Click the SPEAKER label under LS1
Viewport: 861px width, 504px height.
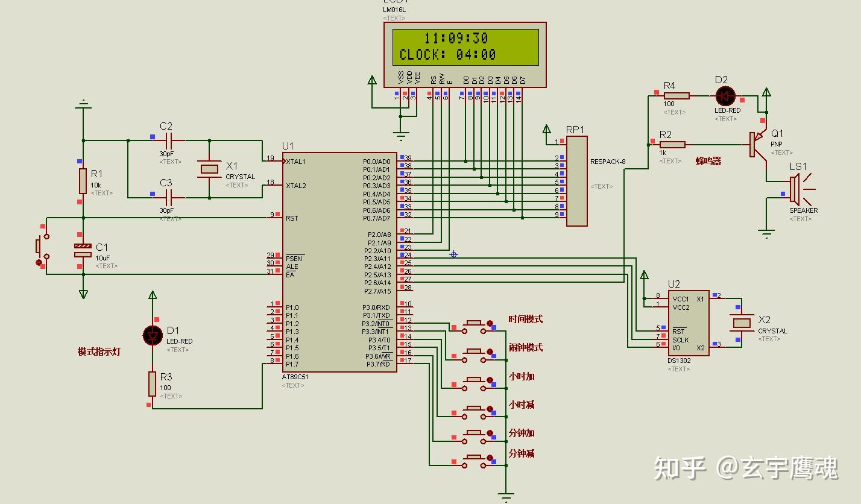coord(804,210)
